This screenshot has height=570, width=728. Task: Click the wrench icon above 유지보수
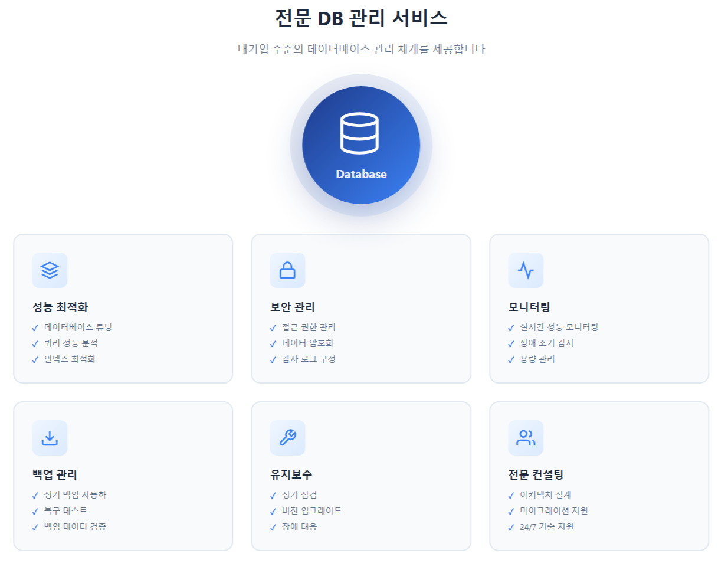[287, 438]
